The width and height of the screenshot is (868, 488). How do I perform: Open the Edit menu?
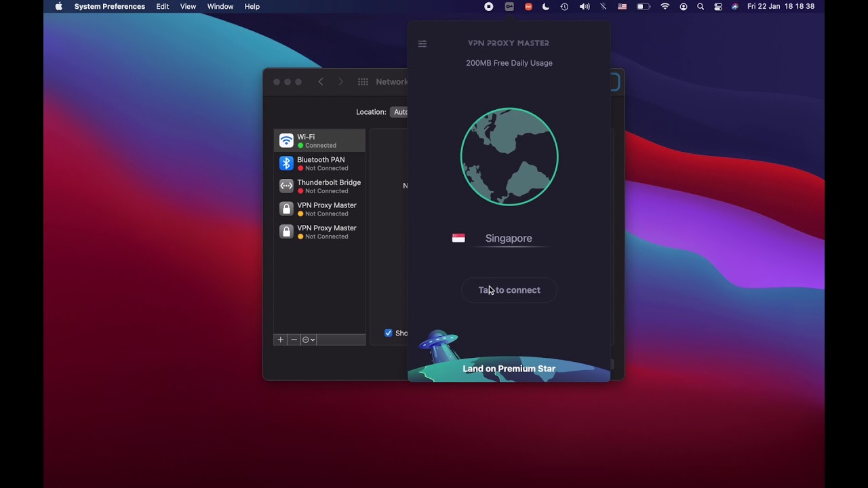(x=163, y=6)
